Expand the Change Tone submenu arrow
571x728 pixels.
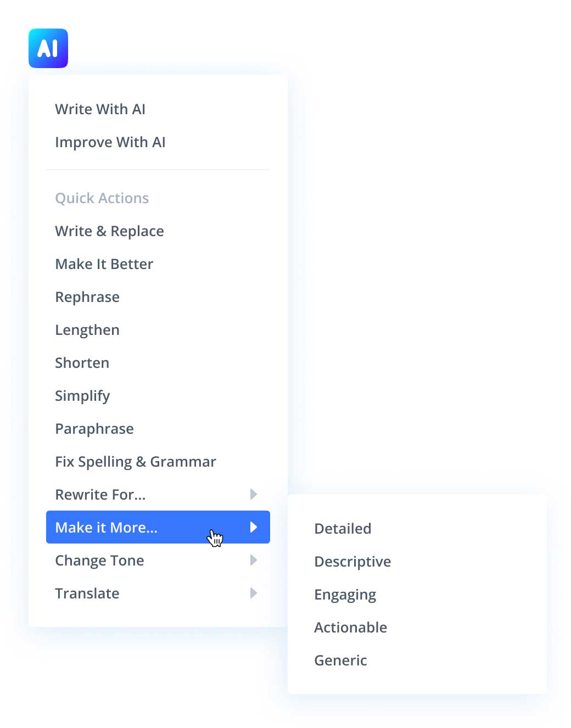tap(253, 560)
